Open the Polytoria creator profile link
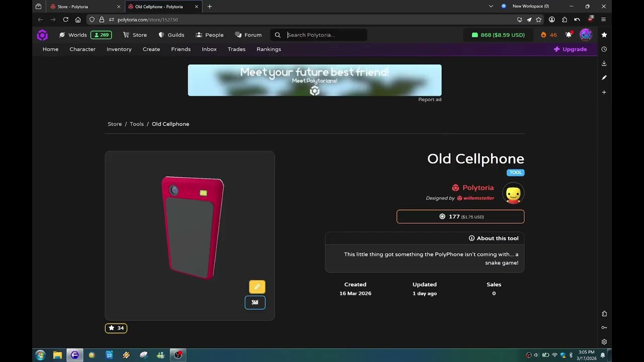Image resolution: width=644 pixels, height=362 pixels. pos(473,188)
